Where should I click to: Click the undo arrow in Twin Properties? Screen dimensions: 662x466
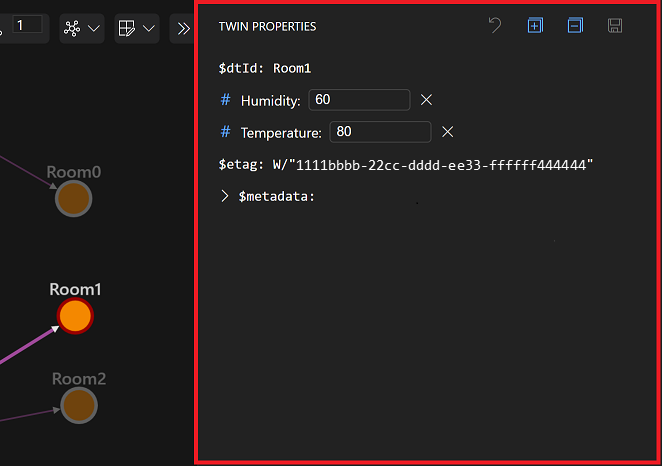click(x=494, y=26)
